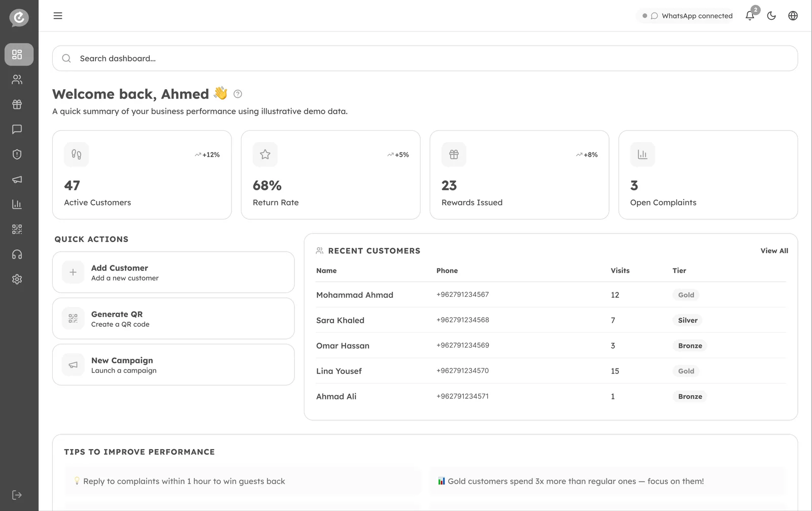Image resolution: width=812 pixels, height=511 pixels.
Task: Open the Rewards gift icon in sidebar
Action: click(x=17, y=105)
